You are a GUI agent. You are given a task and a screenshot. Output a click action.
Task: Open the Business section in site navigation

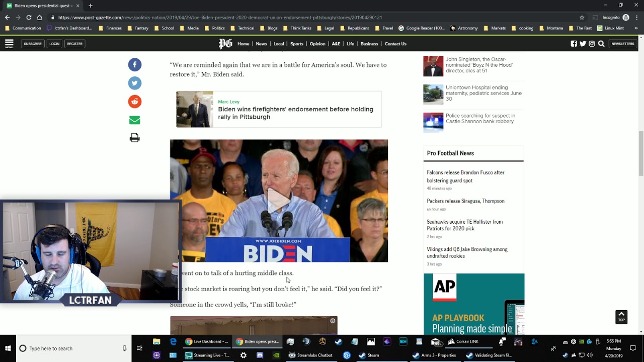(369, 44)
